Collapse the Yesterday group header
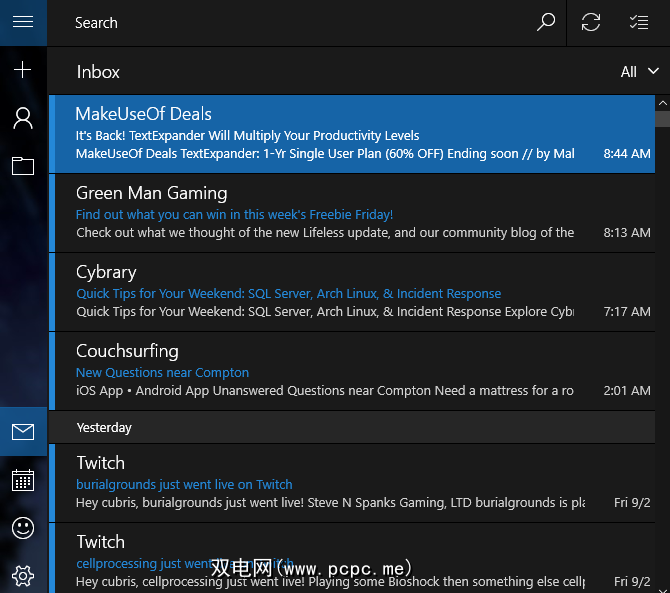Viewport: 670px width, 593px height. tap(105, 427)
